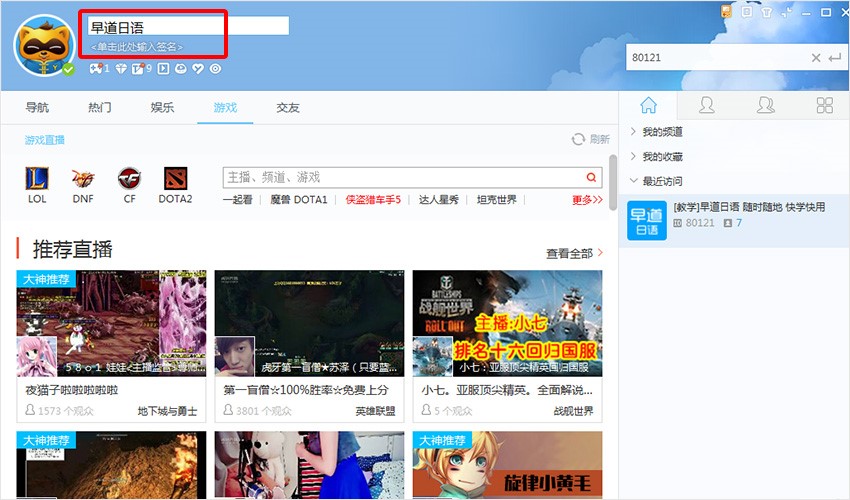This screenshot has height=500, width=850.
Task: Click the magnifier icon in game search box
Action: coord(592,177)
